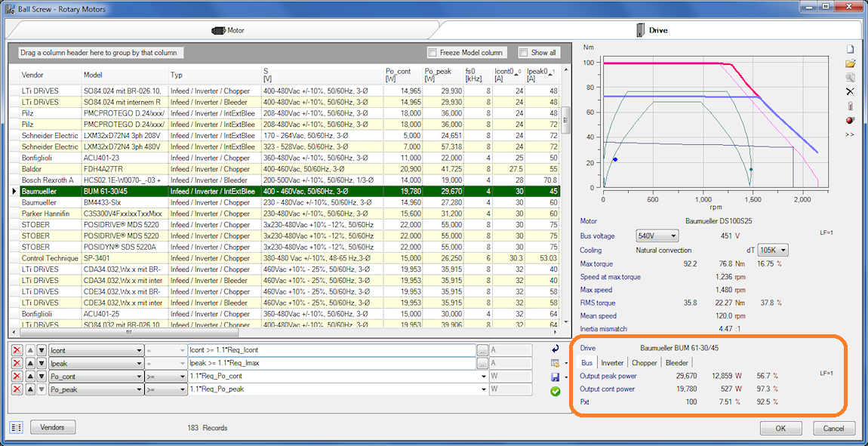Click the green checkmark apply filter icon

pyautogui.click(x=556, y=391)
